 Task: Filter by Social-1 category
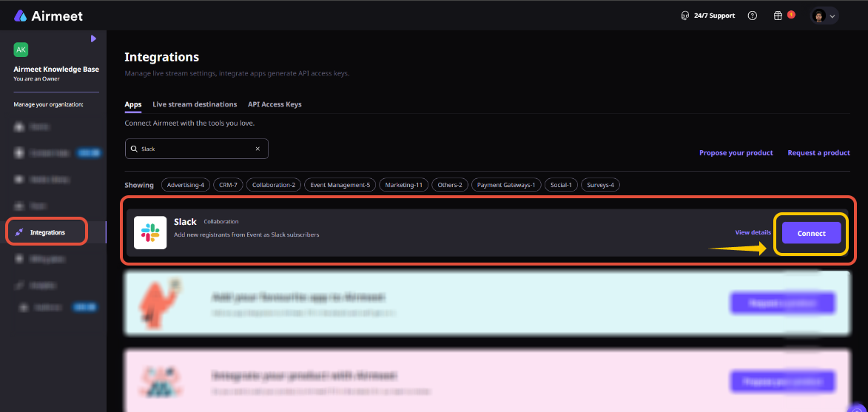562,185
